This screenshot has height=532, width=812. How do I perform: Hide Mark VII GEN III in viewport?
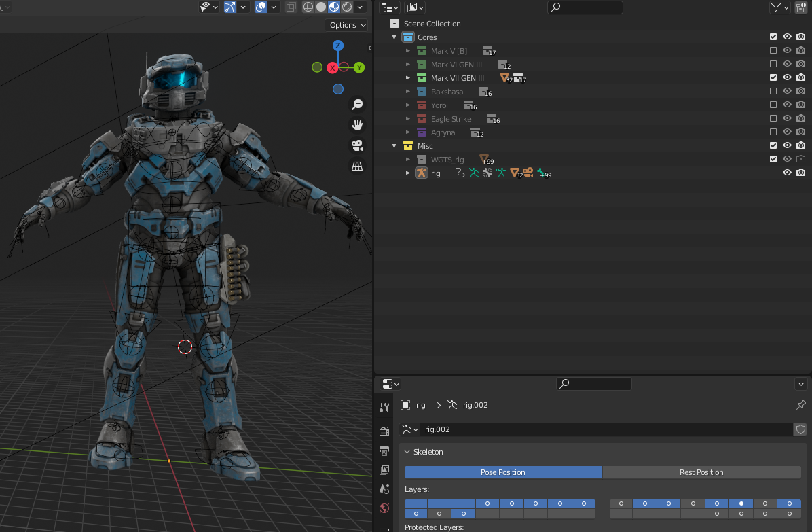pos(787,77)
